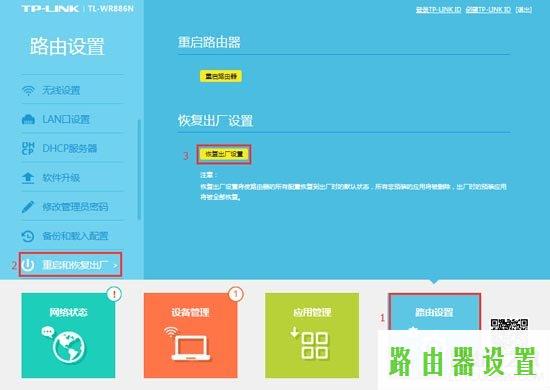Viewport: 550px width, 390px height.
Task: Switch to the 路由设置 tile
Action: point(434,312)
